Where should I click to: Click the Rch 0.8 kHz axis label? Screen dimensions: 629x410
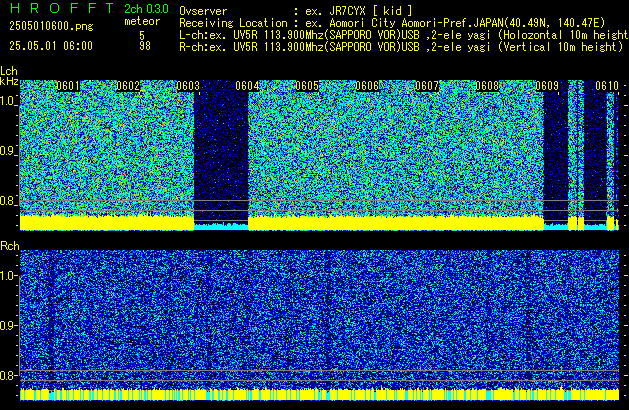click(x=8, y=375)
